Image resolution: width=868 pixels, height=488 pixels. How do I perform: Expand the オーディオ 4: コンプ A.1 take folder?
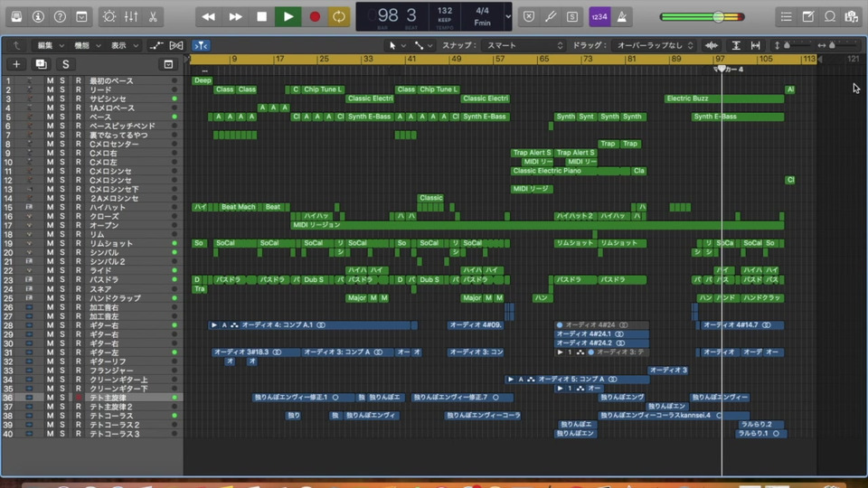click(x=214, y=325)
